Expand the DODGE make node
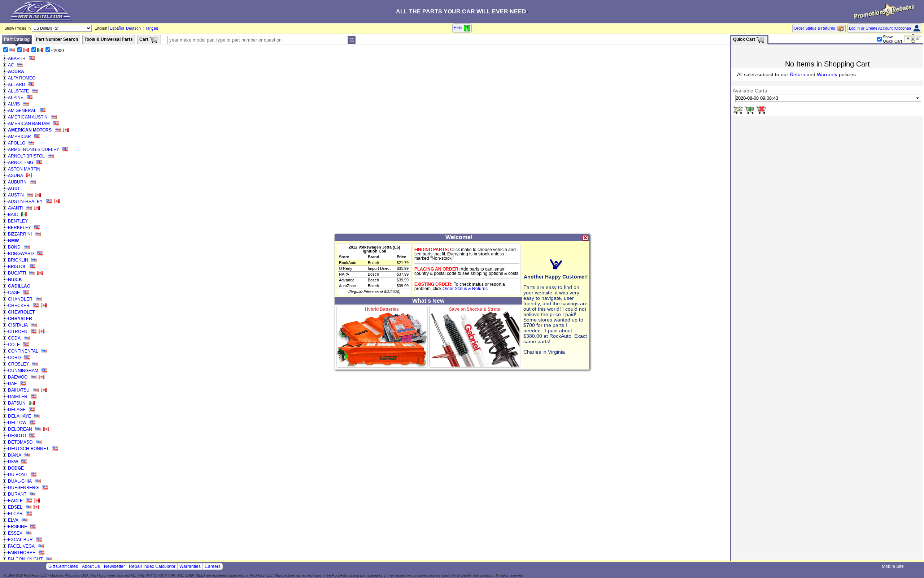The height and width of the screenshot is (578, 924). tap(5, 468)
